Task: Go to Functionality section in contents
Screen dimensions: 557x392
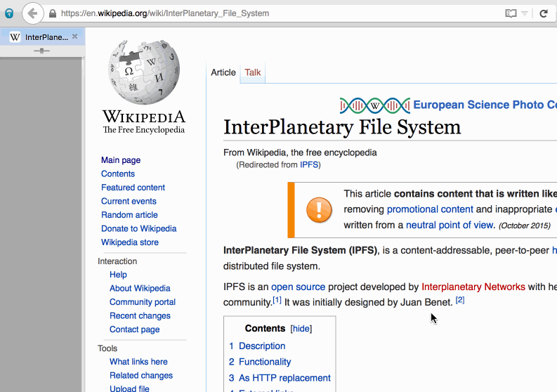Action: pyautogui.click(x=265, y=362)
